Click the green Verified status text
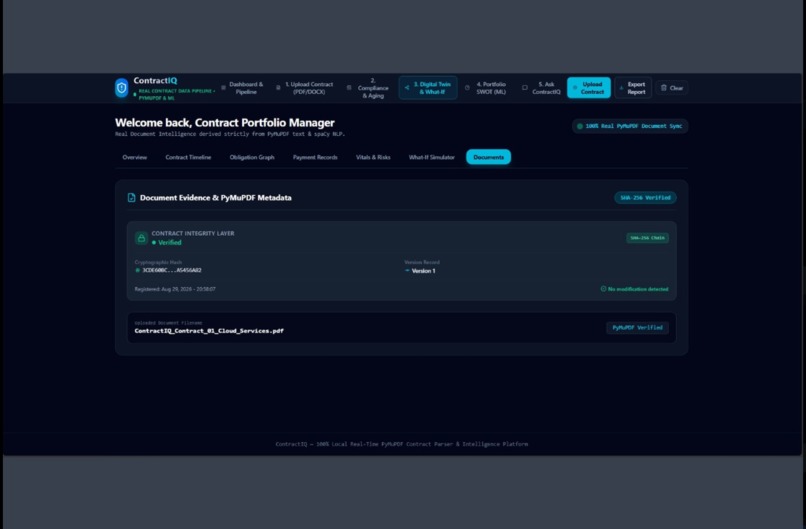The image size is (806, 529). point(170,243)
